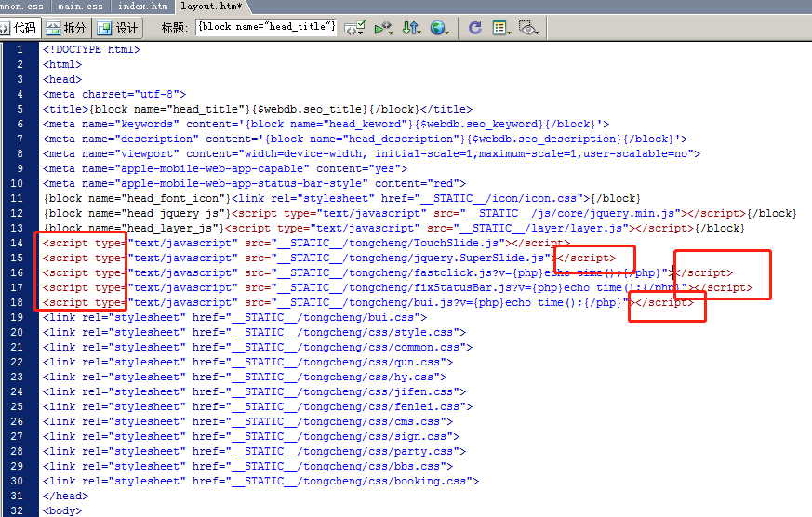
Task: Click the validate markup icon
Action: point(383,28)
